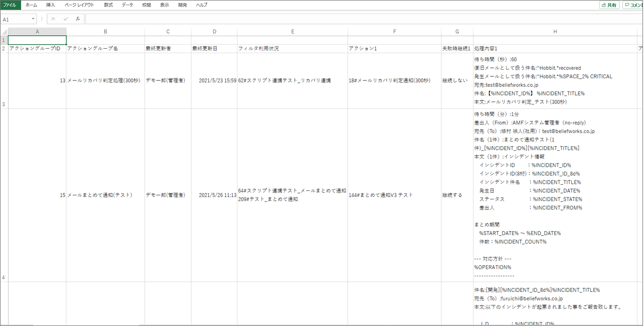Select cell 144#まとめて通知V3 テスト

[x=394, y=195]
